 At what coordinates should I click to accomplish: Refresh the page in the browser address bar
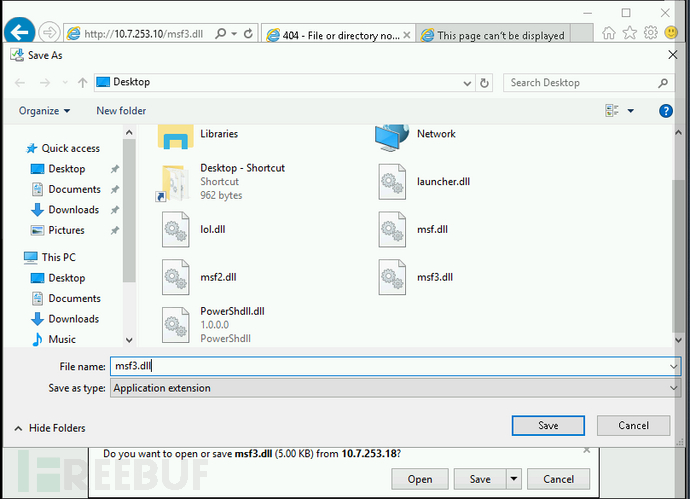tap(248, 33)
